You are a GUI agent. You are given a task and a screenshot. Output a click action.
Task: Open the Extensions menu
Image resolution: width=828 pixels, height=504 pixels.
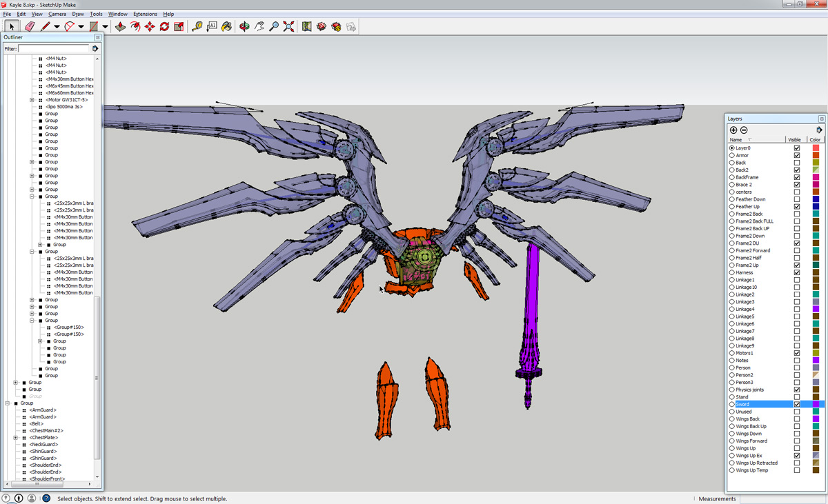(x=145, y=14)
